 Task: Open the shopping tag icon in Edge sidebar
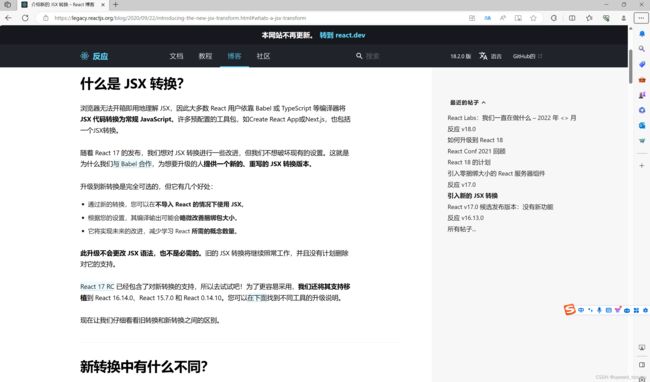click(x=642, y=64)
